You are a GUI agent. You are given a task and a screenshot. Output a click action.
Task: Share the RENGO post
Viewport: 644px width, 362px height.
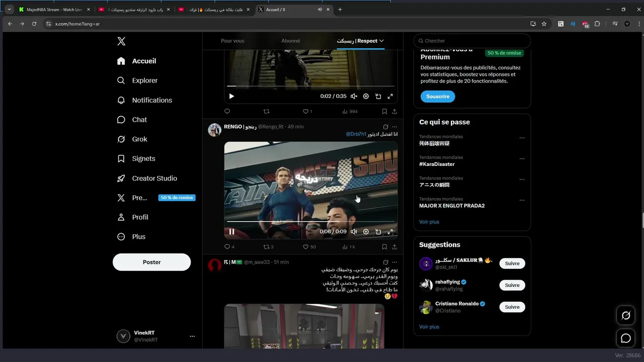pyautogui.click(x=394, y=247)
